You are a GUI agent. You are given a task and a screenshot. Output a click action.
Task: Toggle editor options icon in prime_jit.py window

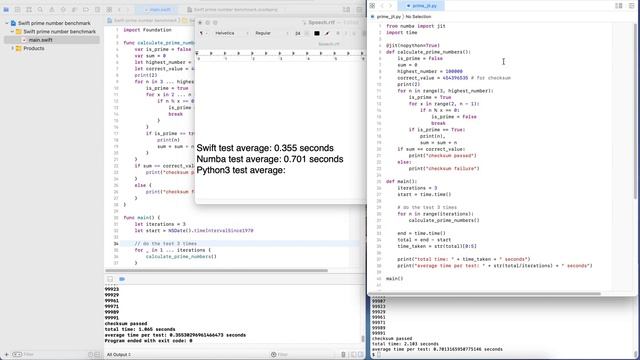(619, 6)
